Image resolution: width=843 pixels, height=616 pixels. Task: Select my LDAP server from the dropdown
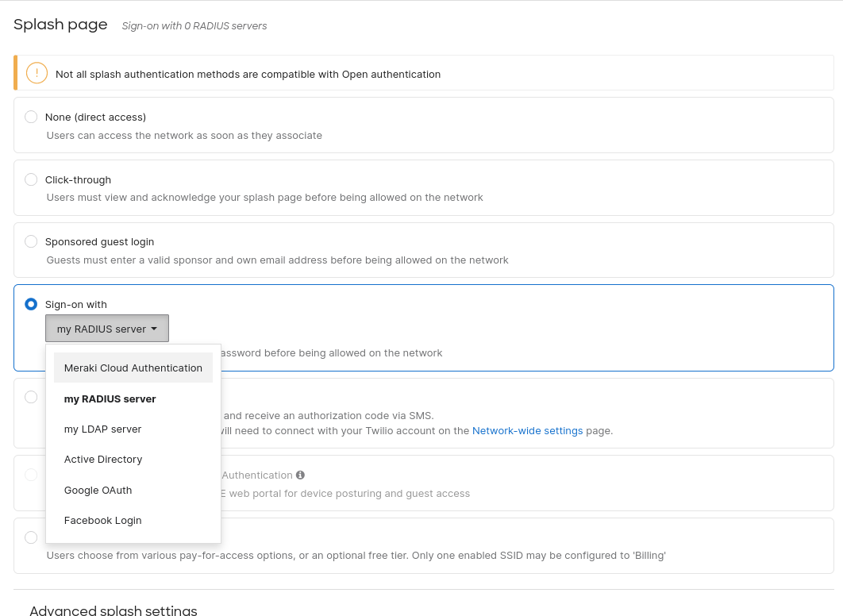103,429
